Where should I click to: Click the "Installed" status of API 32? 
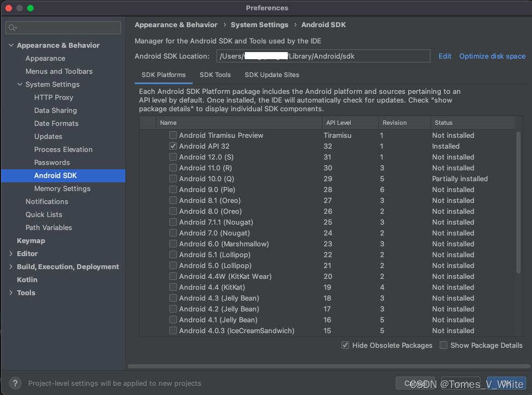[x=446, y=146]
